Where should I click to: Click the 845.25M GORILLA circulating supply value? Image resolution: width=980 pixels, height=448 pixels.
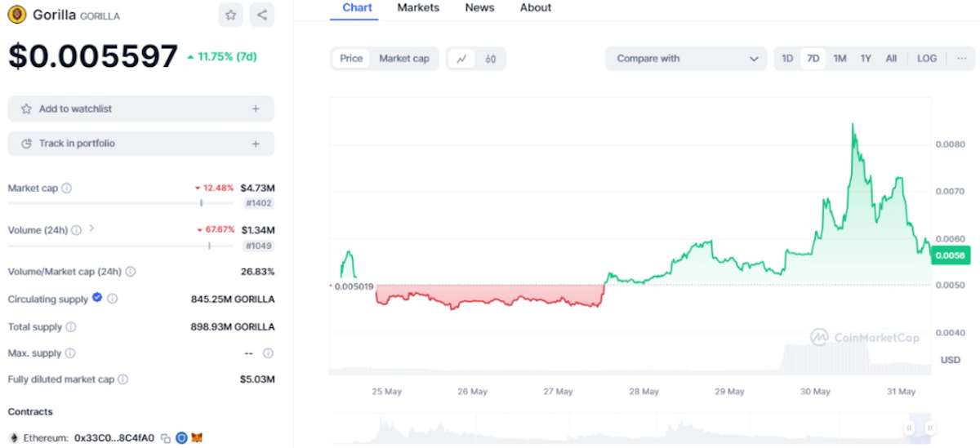(x=233, y=299)
